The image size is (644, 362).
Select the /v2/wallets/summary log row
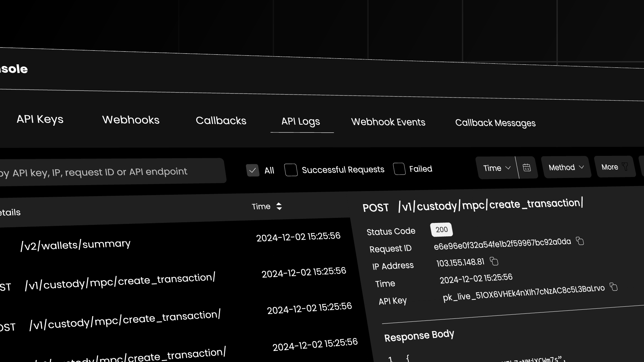[75, 245]
